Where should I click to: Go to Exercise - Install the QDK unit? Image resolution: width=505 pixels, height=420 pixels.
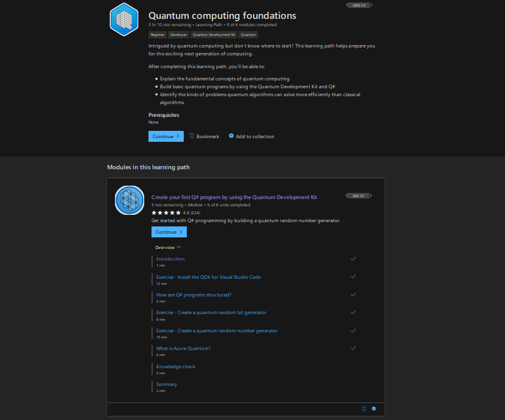(208, 277)
